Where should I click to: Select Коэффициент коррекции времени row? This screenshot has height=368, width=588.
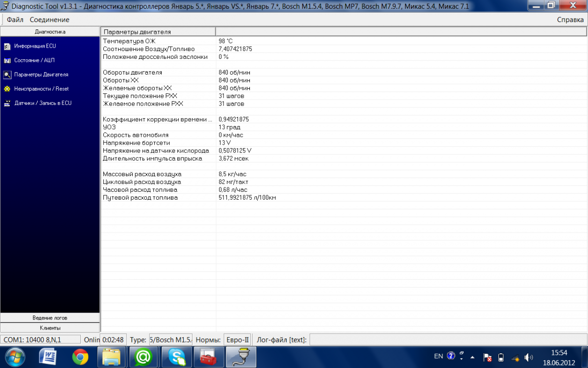pyautogui.click(x=343, y=119)
